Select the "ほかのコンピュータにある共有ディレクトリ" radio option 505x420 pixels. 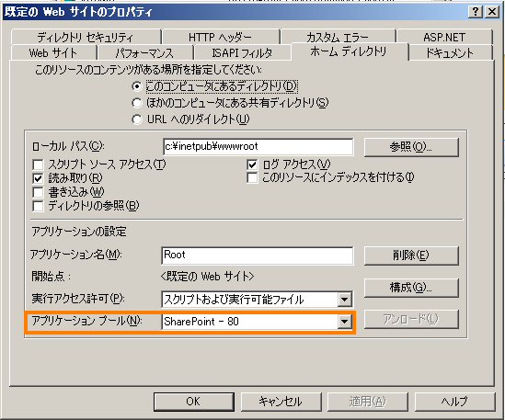click(x=137, y=103)
